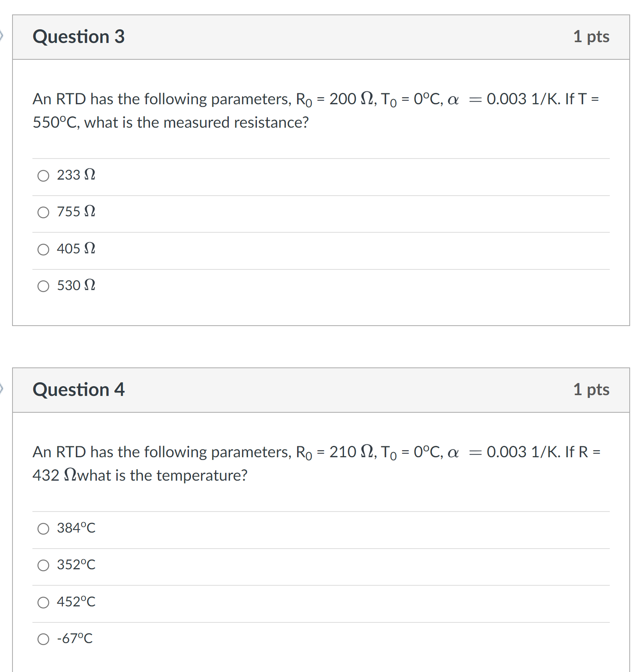Viewport: 634px width, 672px height.
Task: Click the Question 3 header
Action: [79, 36]
